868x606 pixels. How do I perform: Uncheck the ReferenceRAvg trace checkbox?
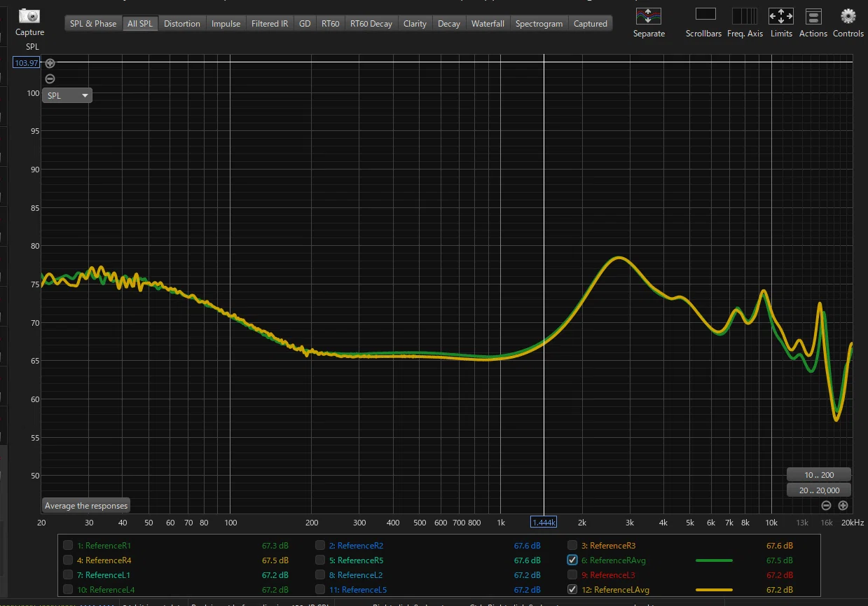tap(572, 560)
